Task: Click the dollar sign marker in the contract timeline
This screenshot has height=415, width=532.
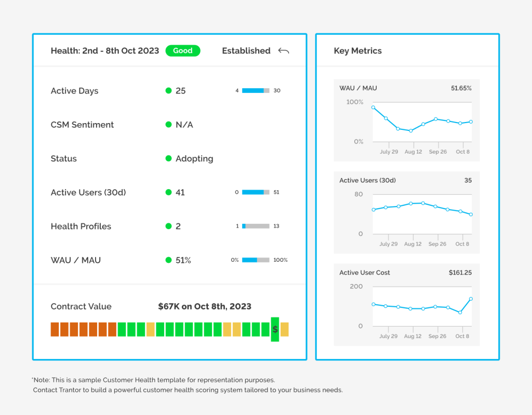Action: click(275, 329)
